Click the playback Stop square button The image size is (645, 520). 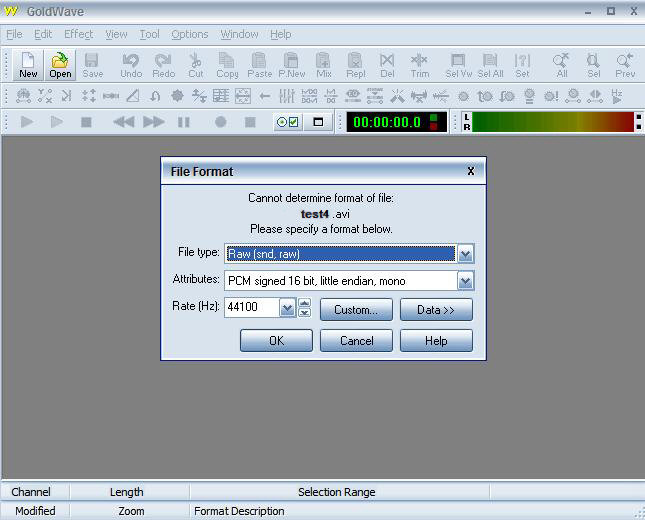[86, 122]
